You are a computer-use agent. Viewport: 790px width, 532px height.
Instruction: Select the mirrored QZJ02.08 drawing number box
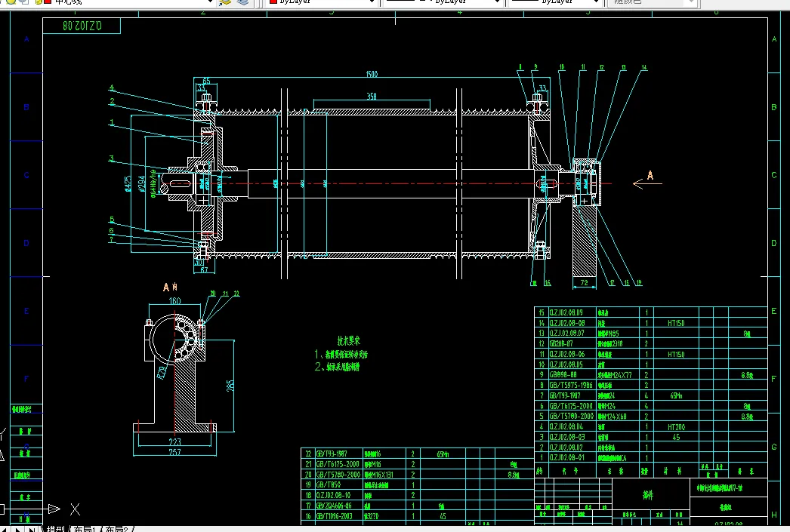[x=82, y=26]
